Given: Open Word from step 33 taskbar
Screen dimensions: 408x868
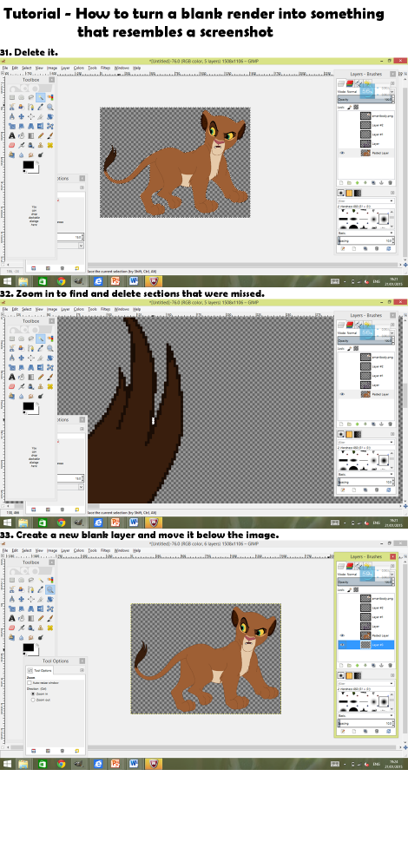Looking at the screenshot, I should click(134, 764).
